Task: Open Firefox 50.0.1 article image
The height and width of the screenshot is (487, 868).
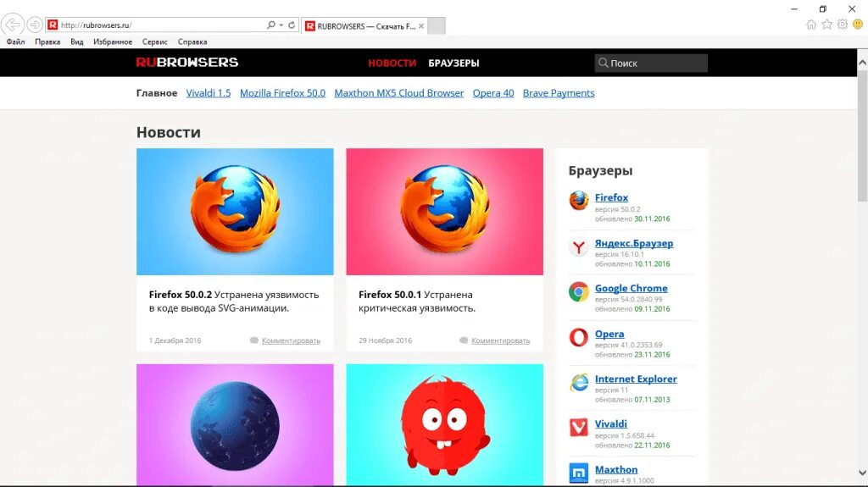Action: click(444, 212)
